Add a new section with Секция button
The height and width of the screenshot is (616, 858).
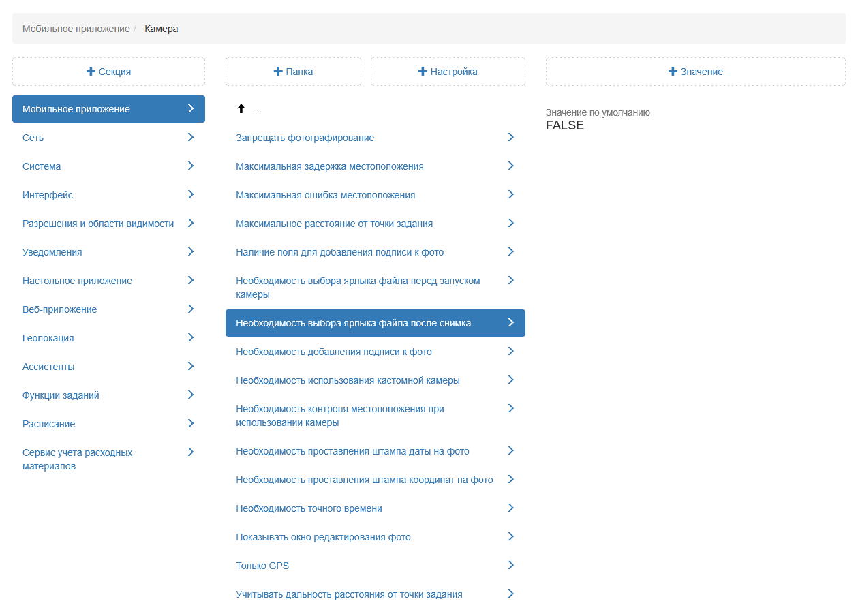point(108,72)
